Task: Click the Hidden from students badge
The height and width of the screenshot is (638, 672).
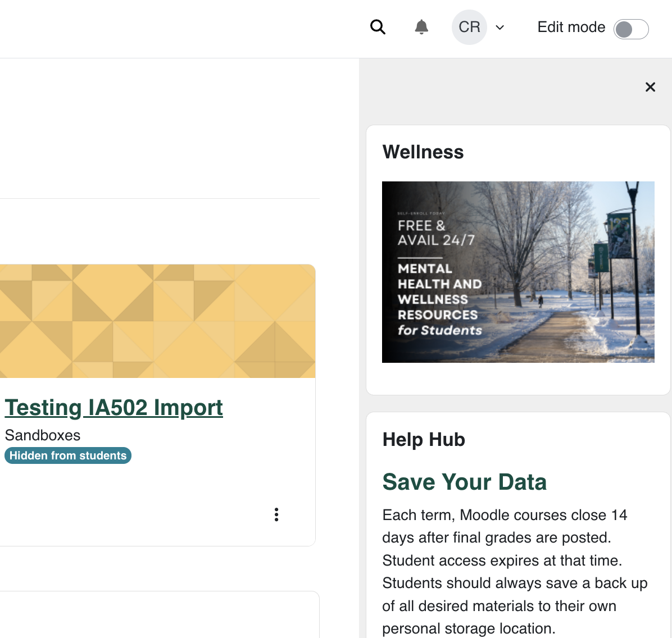Action: [x=68, y=455]
